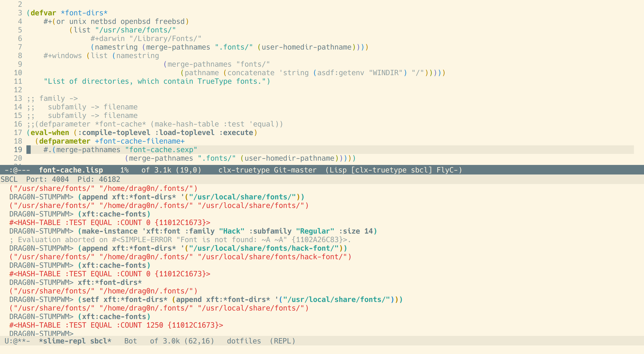Click the *font-dirs* variable name on line 3
This screenshot has width=644, height=354.
pos(84,13)
